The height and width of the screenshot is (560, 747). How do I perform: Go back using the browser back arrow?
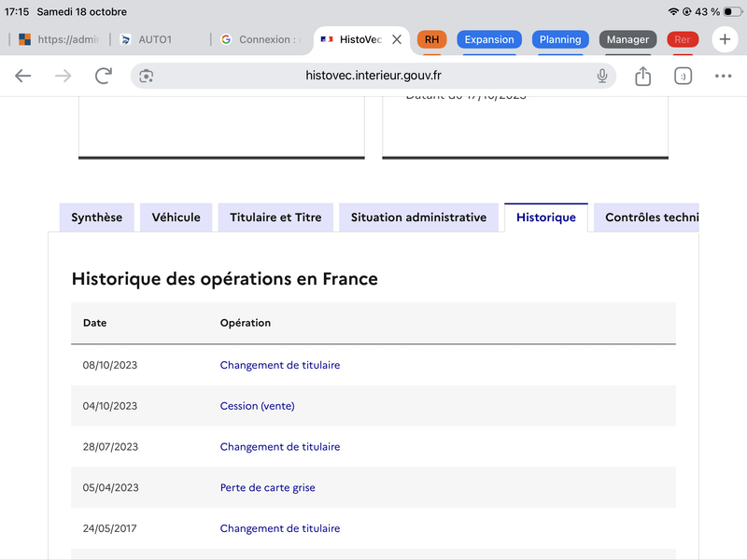[23, 77]
